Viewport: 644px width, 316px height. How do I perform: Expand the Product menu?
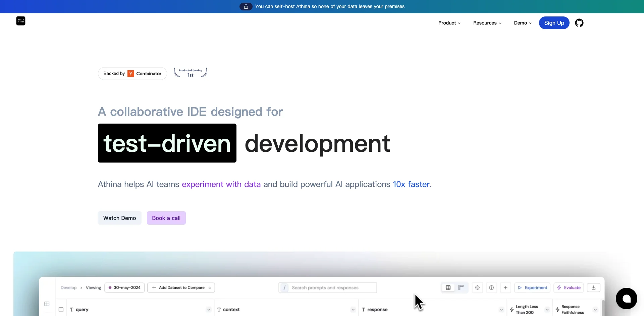pos(449,23)
